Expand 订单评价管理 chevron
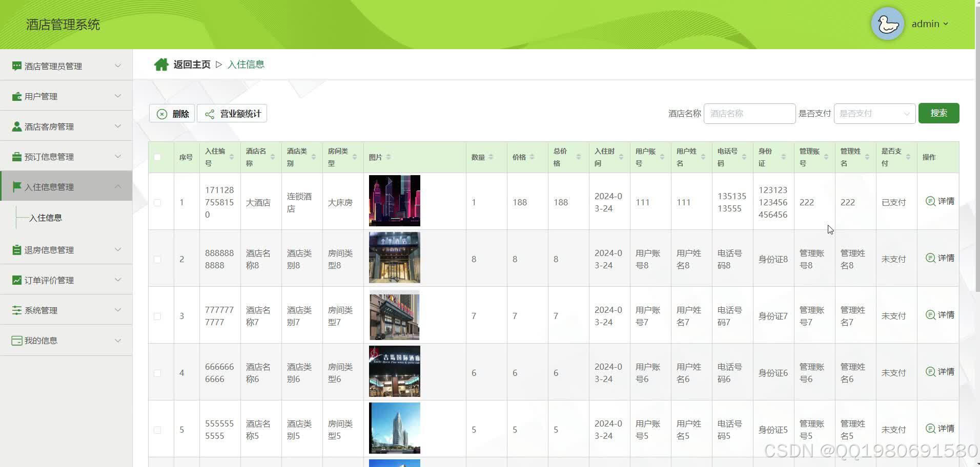This screenshot has width=980, height=467. click(118, 280)
